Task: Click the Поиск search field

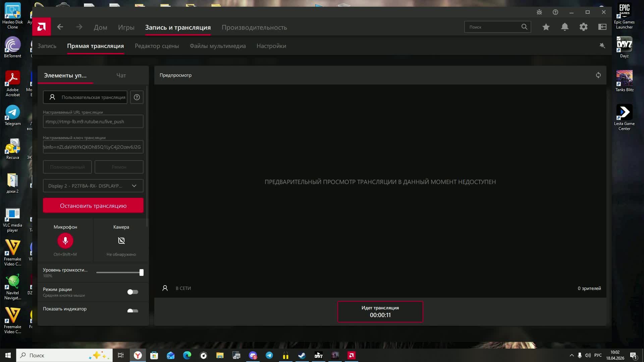Action: point(493,27)
